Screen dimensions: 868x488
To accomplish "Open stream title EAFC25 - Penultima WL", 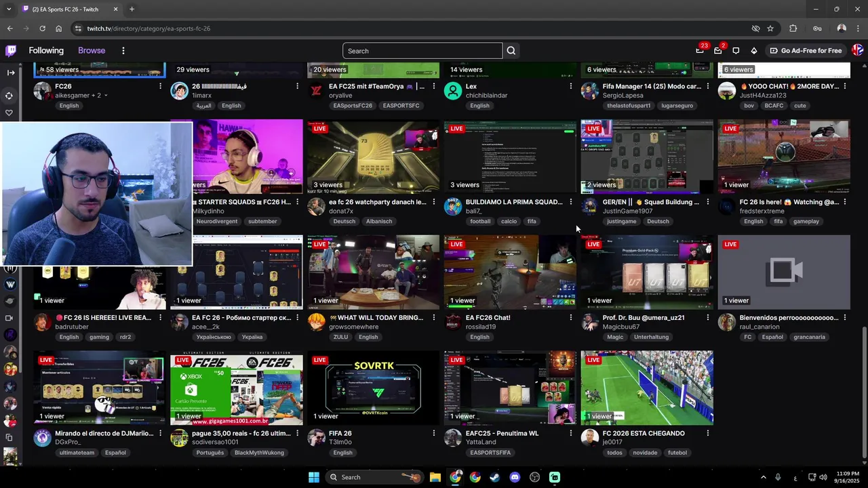I will pyautogui.click(x=502, y=433).
